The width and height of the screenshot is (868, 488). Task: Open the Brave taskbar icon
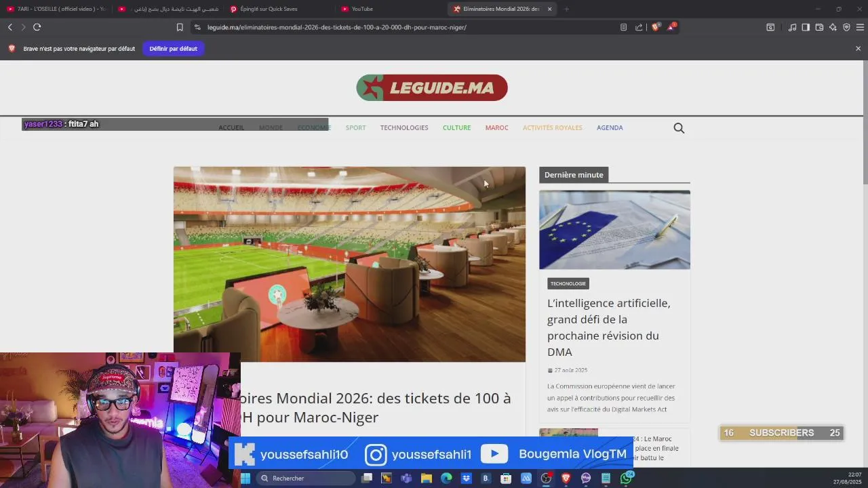[566, 479]
